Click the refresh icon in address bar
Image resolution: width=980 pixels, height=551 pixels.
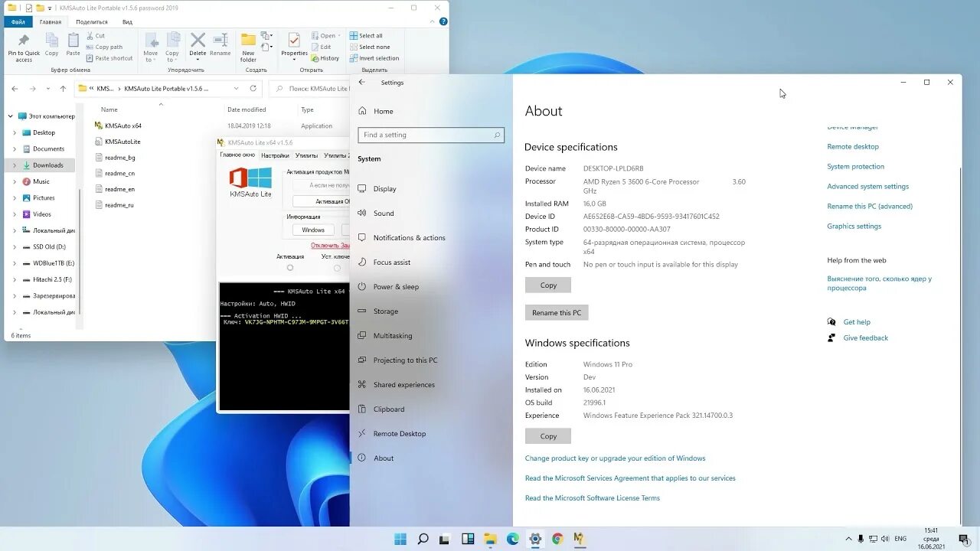tap(253, 89)
